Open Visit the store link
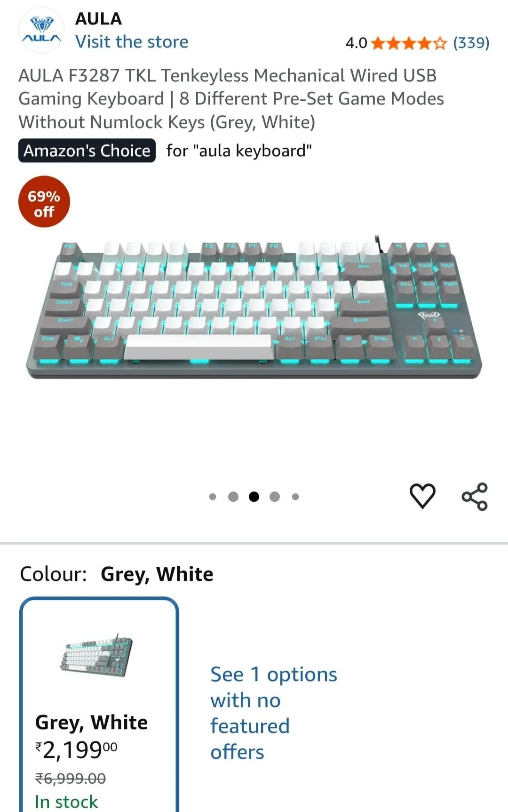 [132, 42]
